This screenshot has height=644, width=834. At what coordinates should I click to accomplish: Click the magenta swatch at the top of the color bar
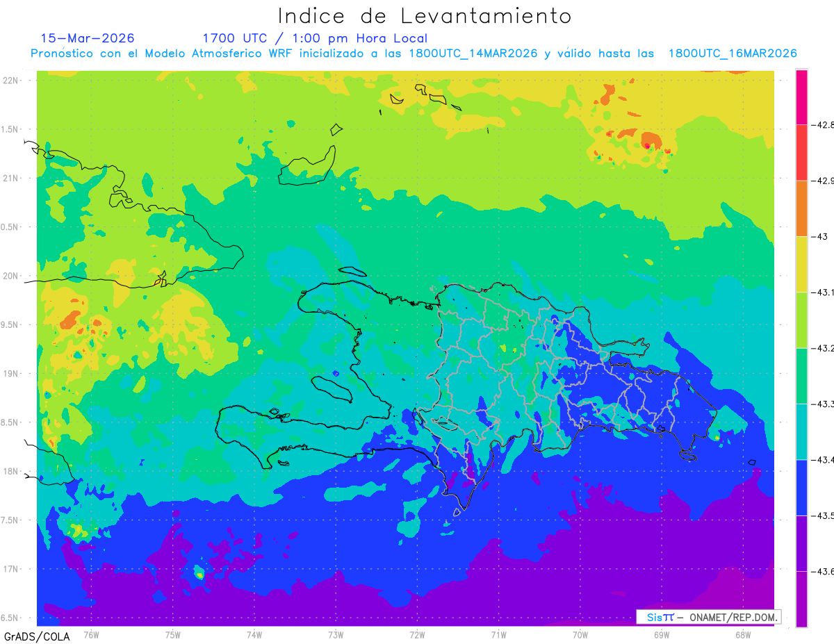coord(801,97)
